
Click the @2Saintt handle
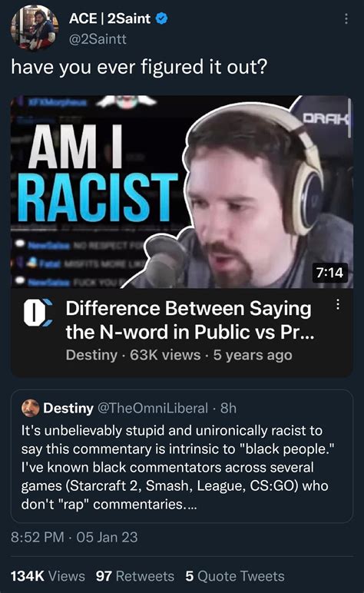tap(98, 39)
